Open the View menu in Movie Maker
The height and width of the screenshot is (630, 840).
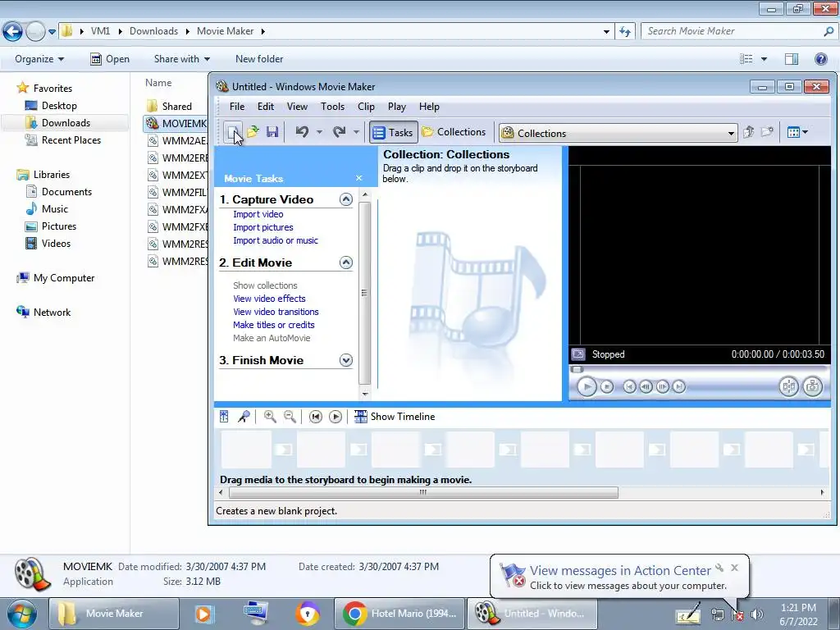[297, 107]
